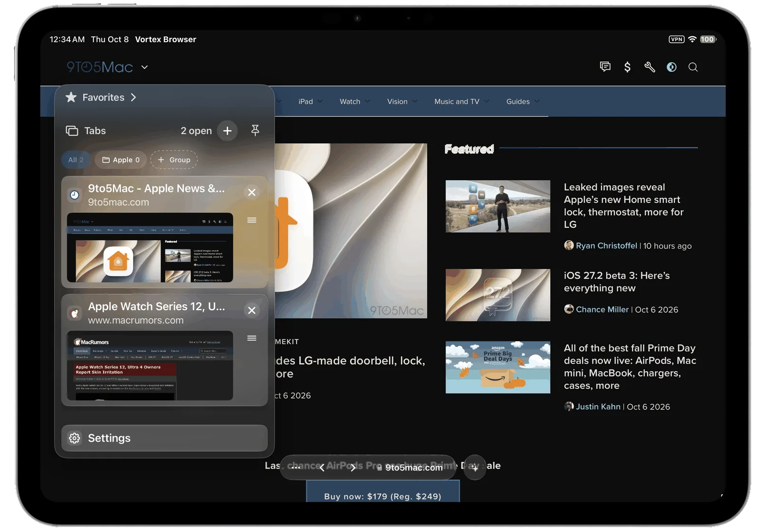Pin the tabs sidebar panel
766x532 pixels.
coord(255,130)
